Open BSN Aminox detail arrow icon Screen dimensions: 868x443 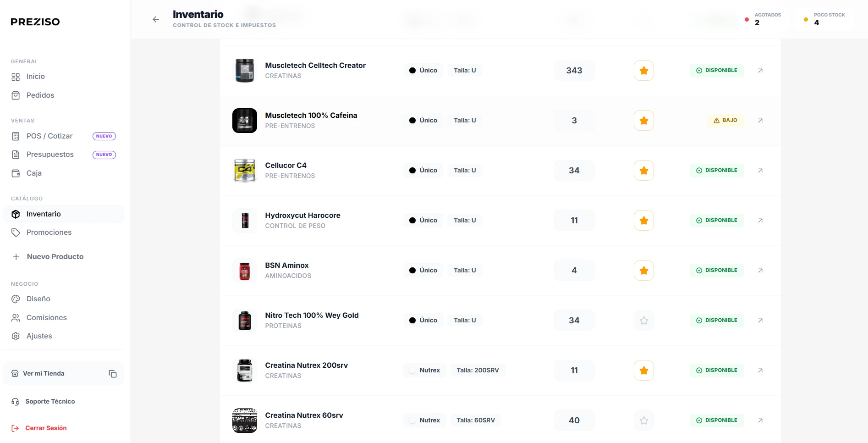point(760,271)
